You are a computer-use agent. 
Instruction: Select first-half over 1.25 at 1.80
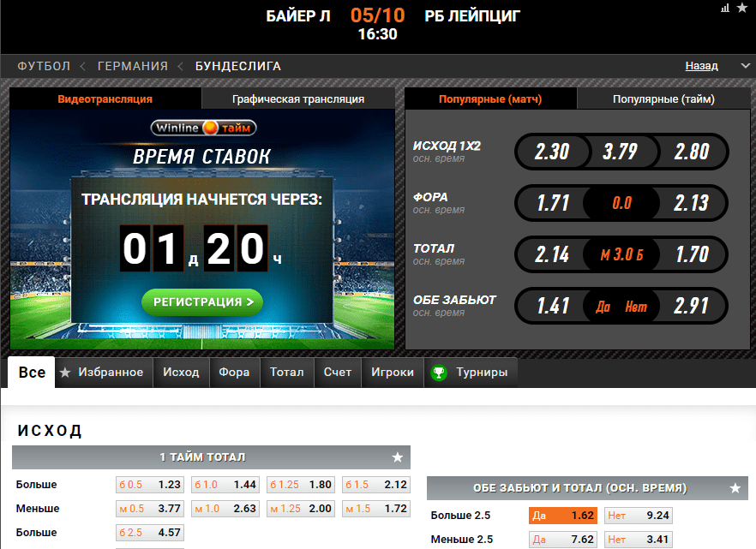click(301, 485)
